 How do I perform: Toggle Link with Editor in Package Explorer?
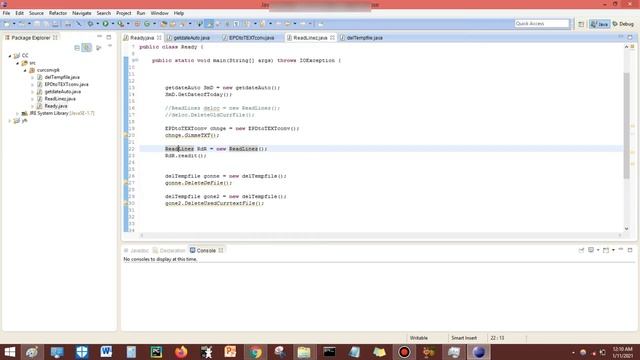[87, 48]
